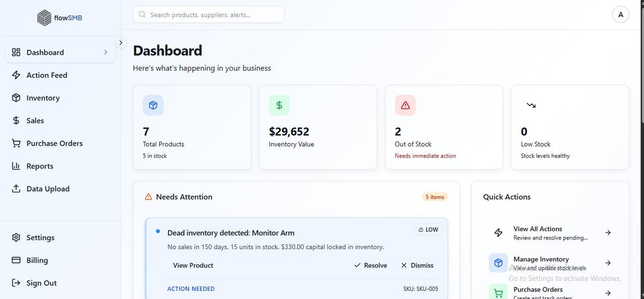Expand the Dashboard menu chevron

(x=106, y=53)
